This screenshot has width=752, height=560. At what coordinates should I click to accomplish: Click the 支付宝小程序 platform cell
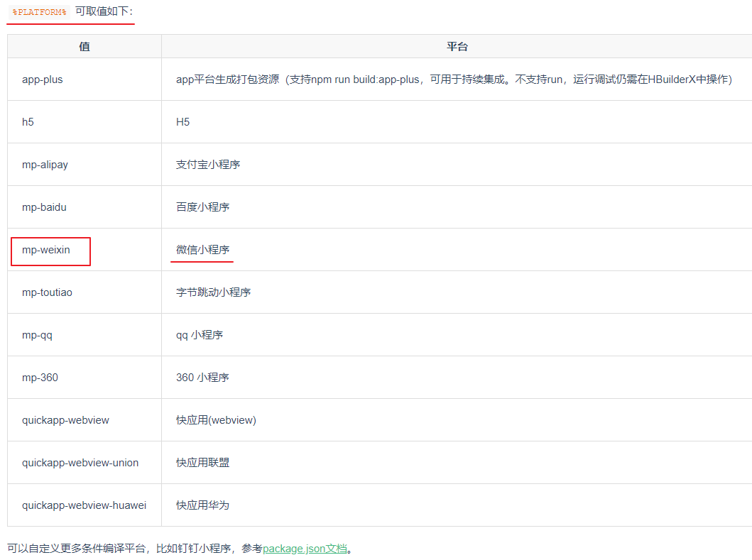coord(457,165)
